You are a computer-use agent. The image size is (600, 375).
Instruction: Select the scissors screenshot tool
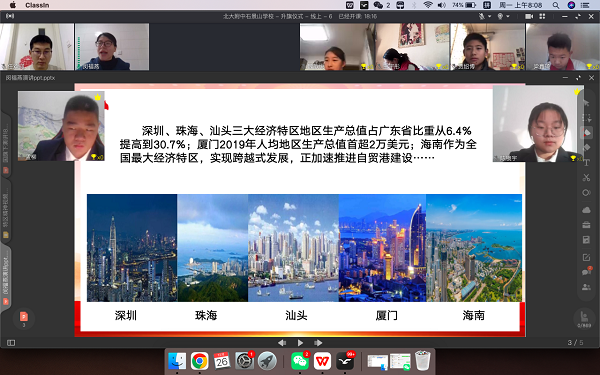tap(586, 178)
